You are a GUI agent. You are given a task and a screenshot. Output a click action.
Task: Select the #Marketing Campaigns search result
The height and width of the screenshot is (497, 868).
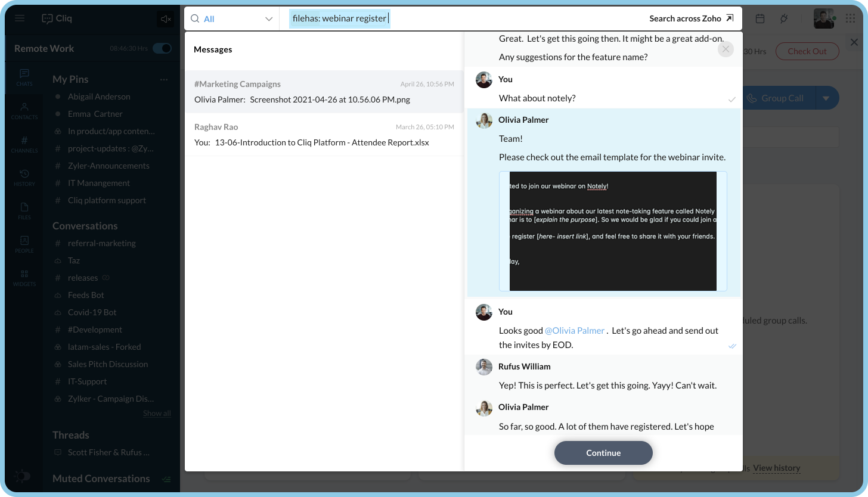point(324,92)
